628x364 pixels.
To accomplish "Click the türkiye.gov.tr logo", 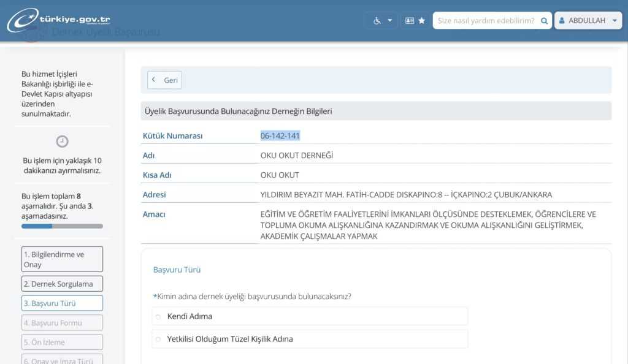I will [59, 20].
